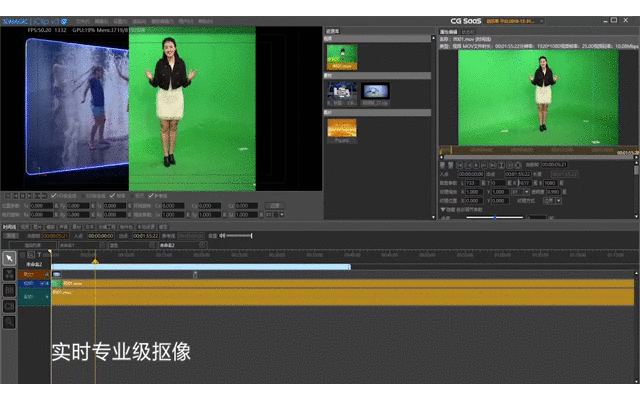This screenshot has width=640, height=400.
Task: Select the 8001.mov clip on video track
Action: coord(342,283)
